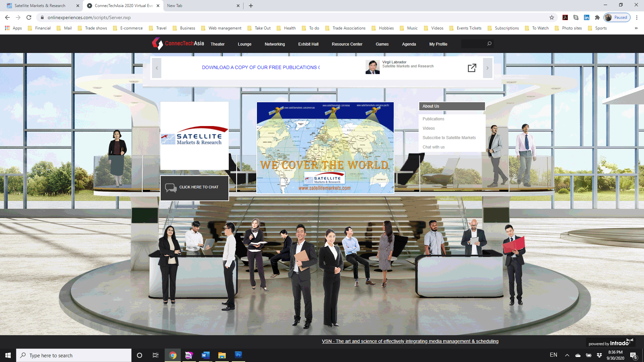
Task: Advance banner with next arrow
Action: point(487,68)
